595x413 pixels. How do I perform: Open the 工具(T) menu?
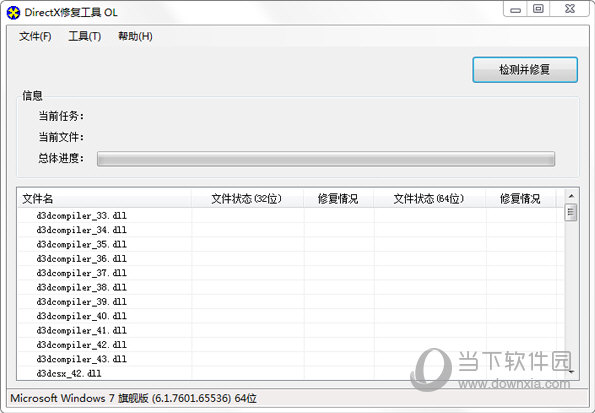pyautogui.click(x=85, y=36)
